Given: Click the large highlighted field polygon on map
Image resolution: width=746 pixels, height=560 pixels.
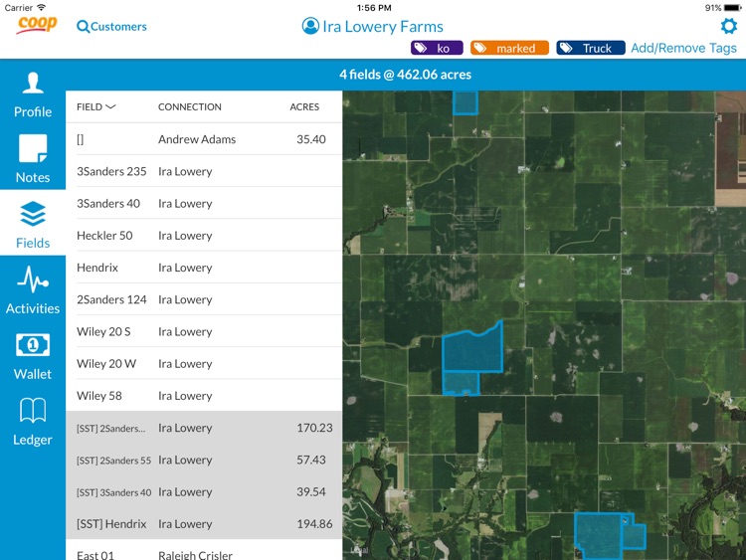Looking at the screenshot, I should click(x=472, y=349).
